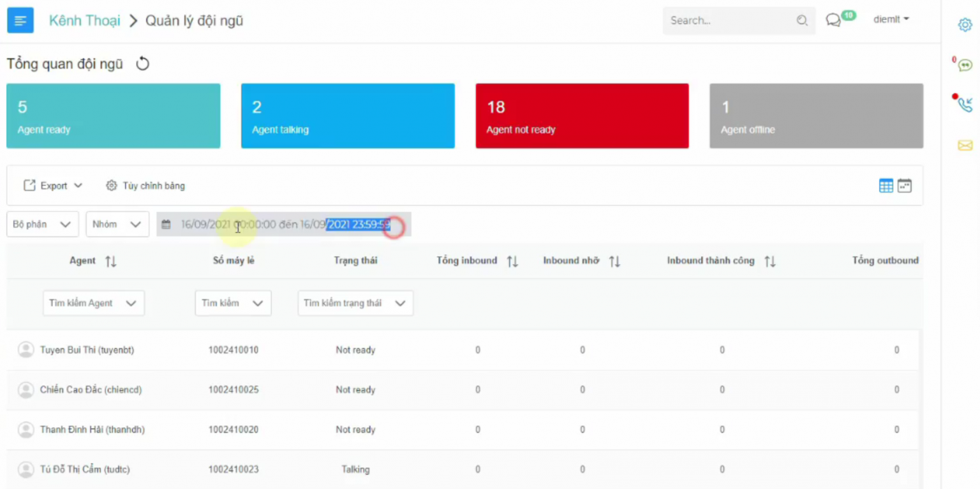Refresh the team overview with reload icon
The width and height of the screenshot is (980, 489).
click(143, 64)
